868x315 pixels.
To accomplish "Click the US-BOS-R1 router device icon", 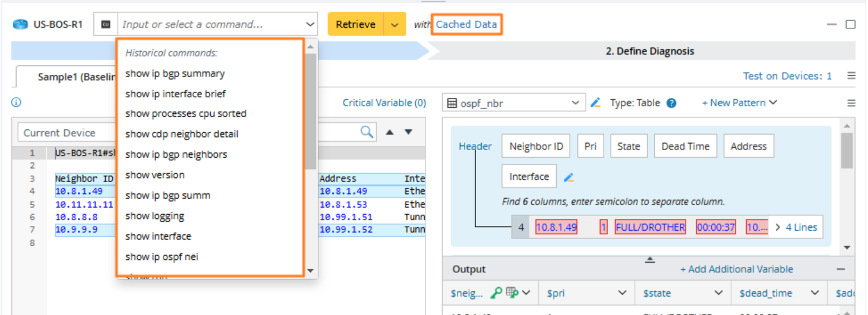I will (21, 25).
